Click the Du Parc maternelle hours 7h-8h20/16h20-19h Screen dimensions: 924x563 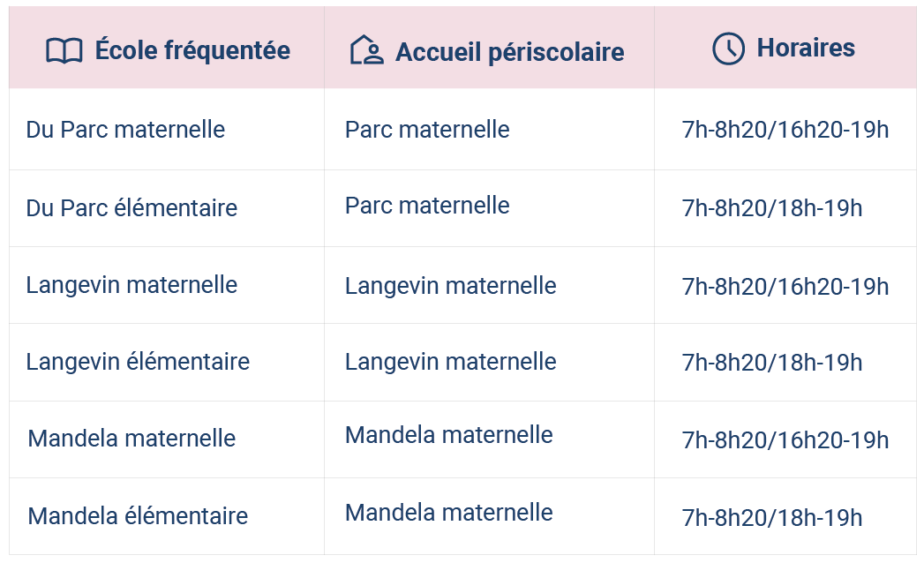click(x=785, y=130)
